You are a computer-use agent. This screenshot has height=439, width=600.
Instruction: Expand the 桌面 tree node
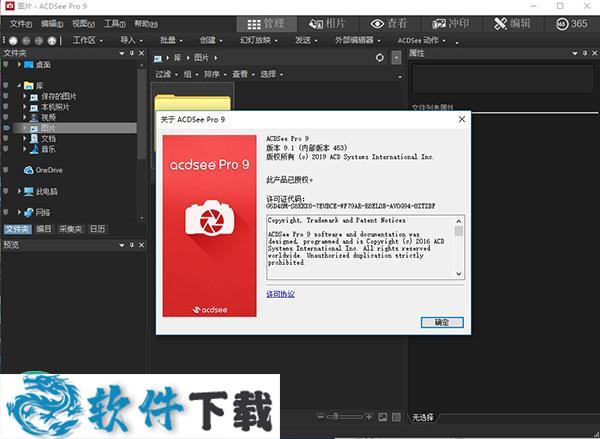point(19,64)
